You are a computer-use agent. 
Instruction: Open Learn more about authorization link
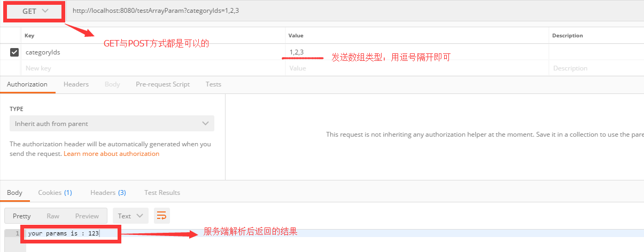[x=111, y=154]
